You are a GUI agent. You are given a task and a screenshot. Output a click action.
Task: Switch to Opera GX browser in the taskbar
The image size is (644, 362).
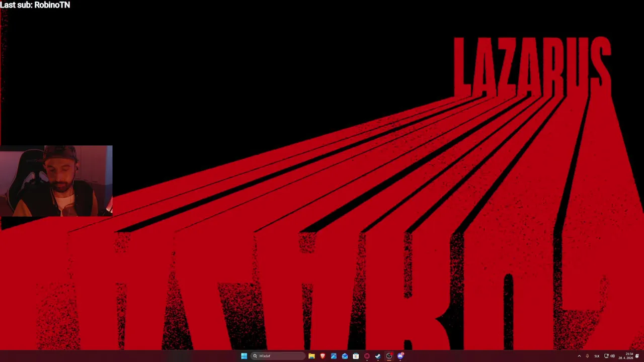click(x=367, y=356)
